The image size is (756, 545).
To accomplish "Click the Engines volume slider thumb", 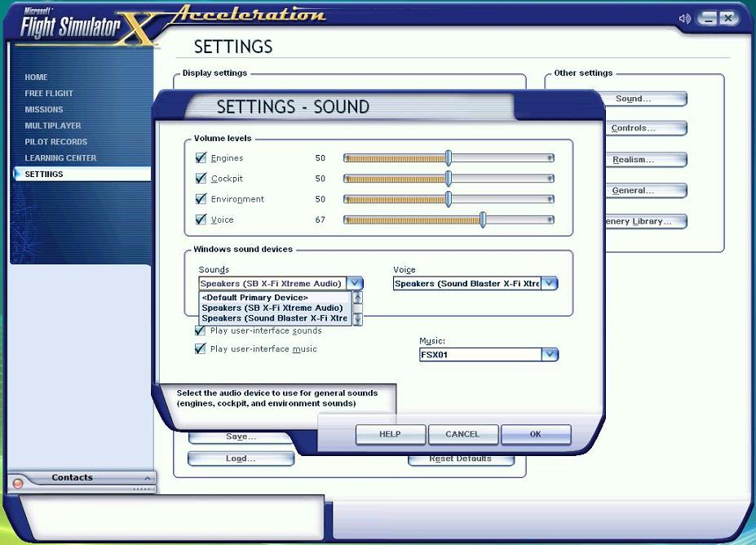I will coord(449,158).
